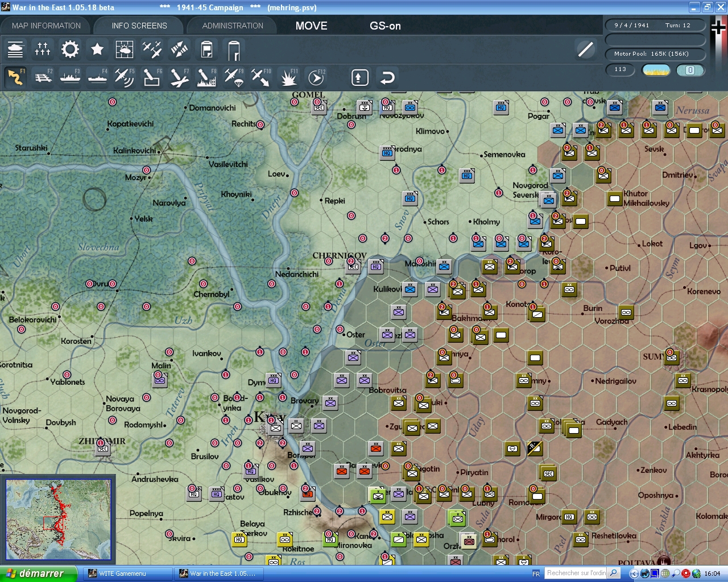The height and width of the screenshot is (582, 728).
Task: Open the weather map icon screen
Action: (x=125, y=49)
